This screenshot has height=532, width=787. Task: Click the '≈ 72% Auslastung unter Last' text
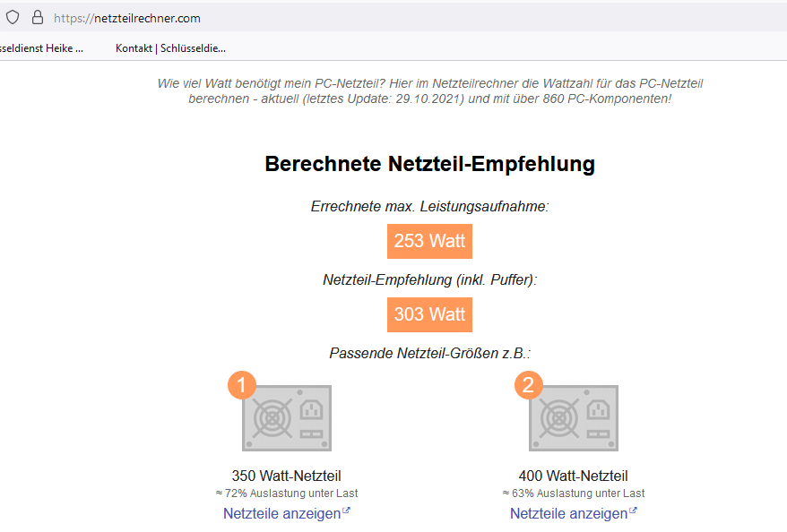pos(286,493)
